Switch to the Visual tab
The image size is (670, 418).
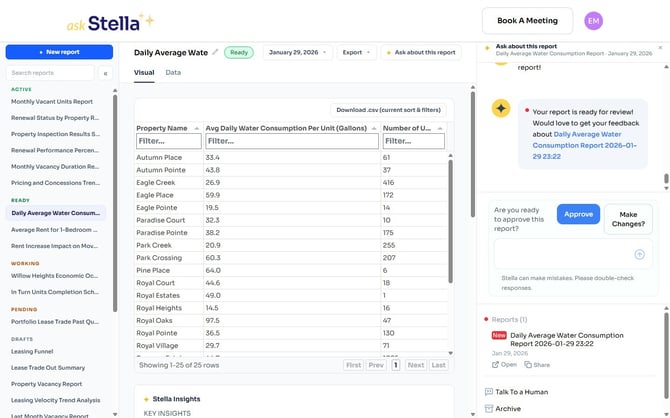(x=144, y=72)
